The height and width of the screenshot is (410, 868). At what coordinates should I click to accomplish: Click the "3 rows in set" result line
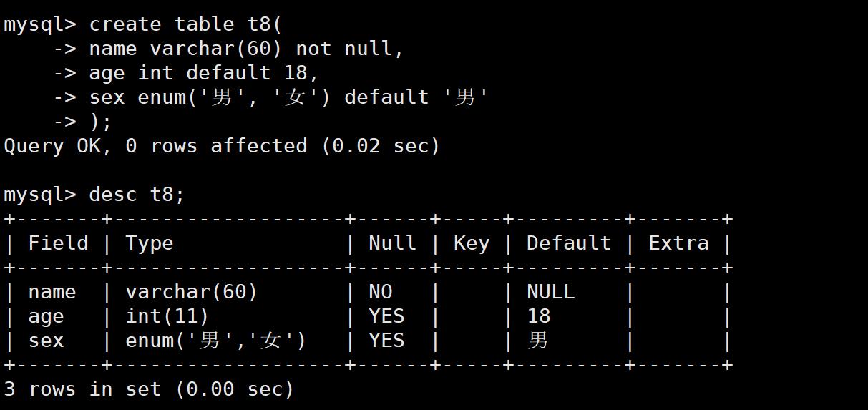coord(149,389)
